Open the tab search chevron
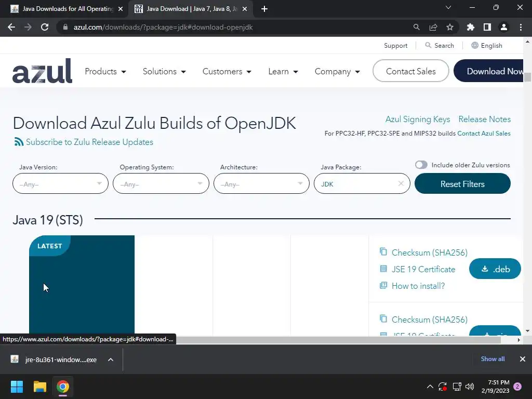The height and width of the screenshot is (399, 532). [448, 7]
